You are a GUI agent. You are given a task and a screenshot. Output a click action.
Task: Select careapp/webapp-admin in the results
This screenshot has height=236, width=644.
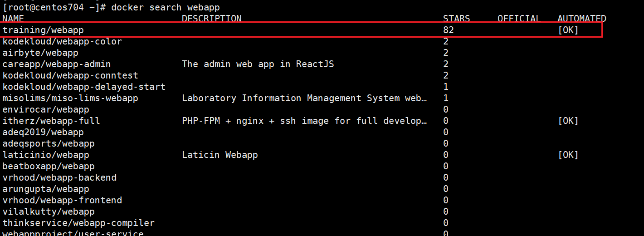[x=57, y=64]
